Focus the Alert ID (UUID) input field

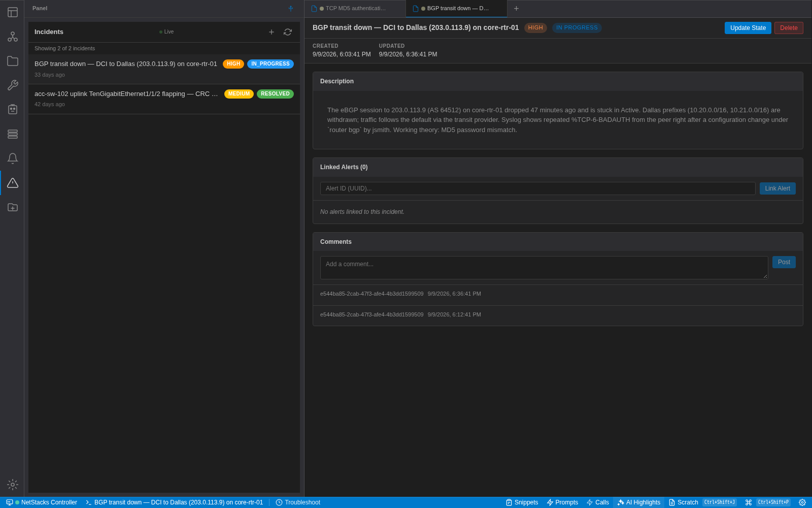538,188
